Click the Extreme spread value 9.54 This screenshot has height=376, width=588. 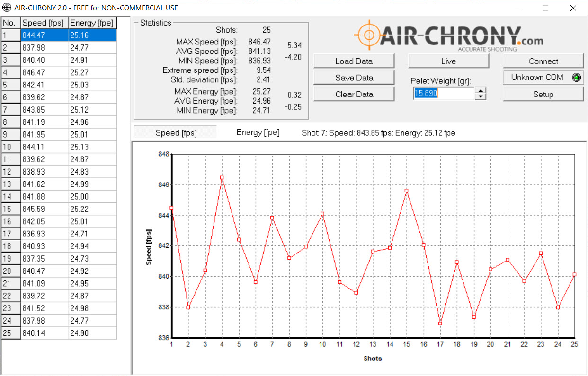coord(263,70)
